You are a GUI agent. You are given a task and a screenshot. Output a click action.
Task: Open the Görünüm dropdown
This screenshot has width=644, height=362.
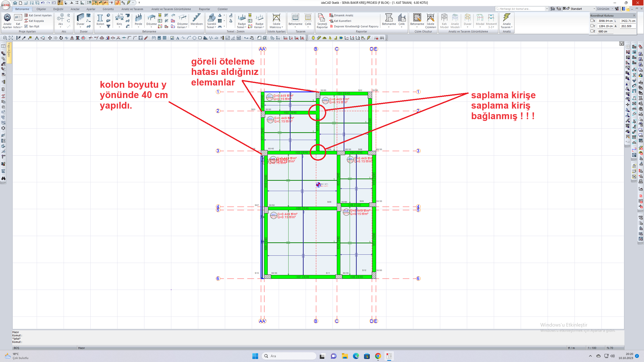pyautogui.click(x=605, y=9)
